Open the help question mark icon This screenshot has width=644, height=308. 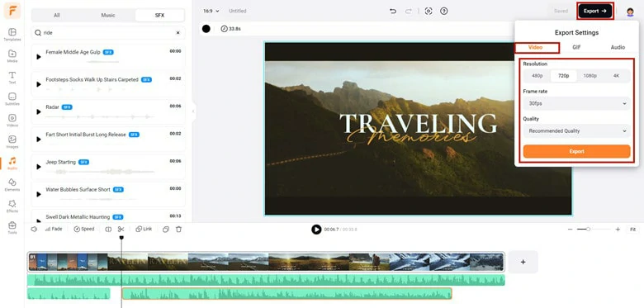(x=443, y=11)
